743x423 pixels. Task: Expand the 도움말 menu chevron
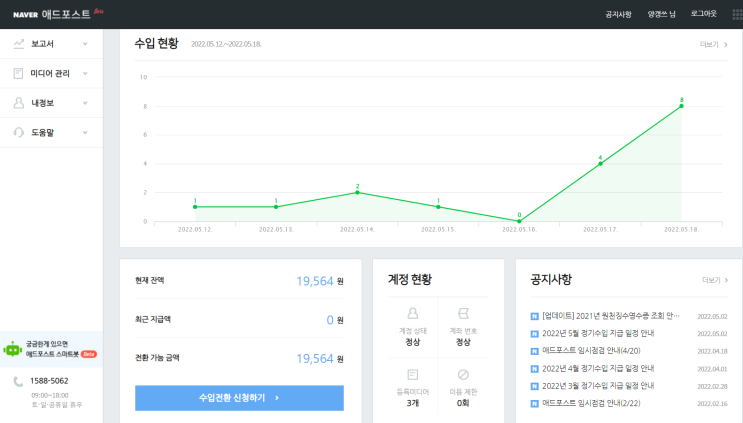(85, 133)
